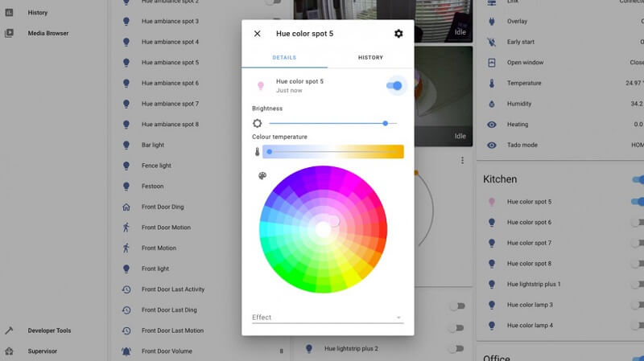Toggle the Kitchen group switch

coord(638,179)
